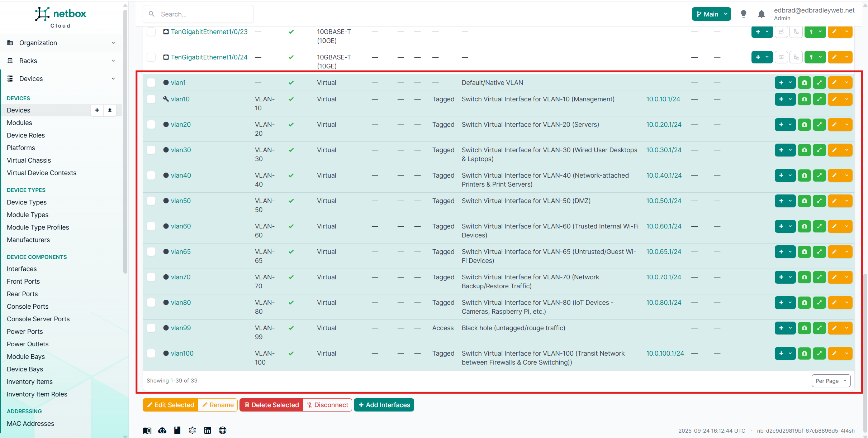Open the Per Page dropdown
Image resolution: width=868 pixels, height=438 pixels.
[x=831, y=381]
